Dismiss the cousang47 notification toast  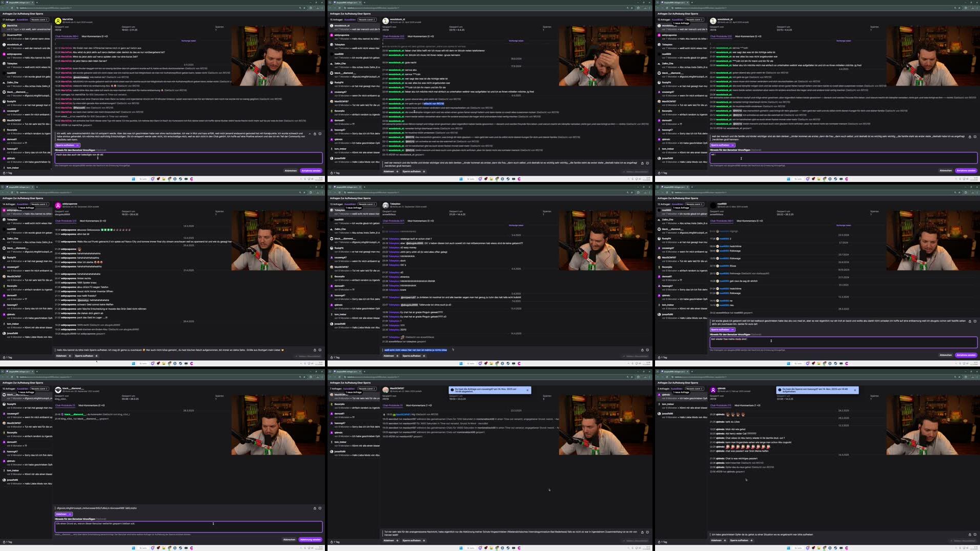pos(527,390)
